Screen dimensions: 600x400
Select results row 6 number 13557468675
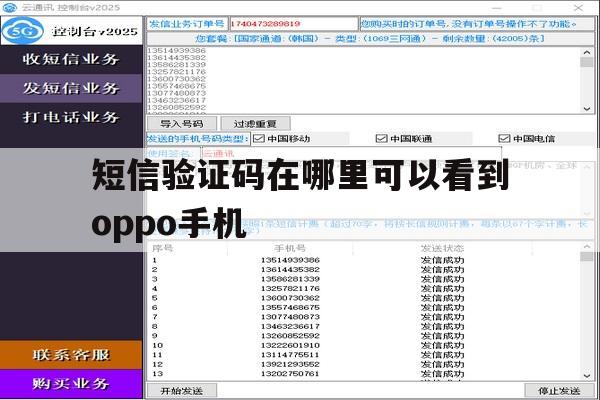[290, 307]
